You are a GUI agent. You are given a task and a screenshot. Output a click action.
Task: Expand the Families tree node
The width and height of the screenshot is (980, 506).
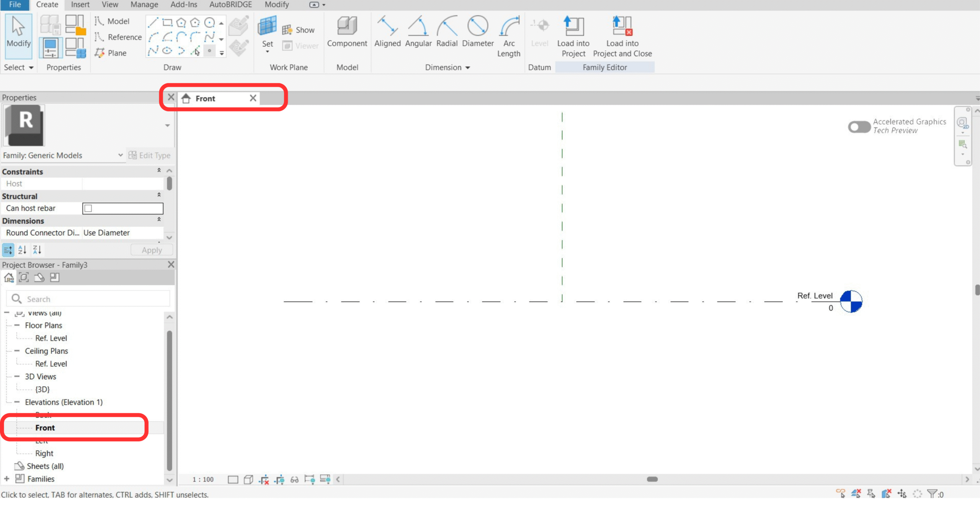click(x=7, y=479)
